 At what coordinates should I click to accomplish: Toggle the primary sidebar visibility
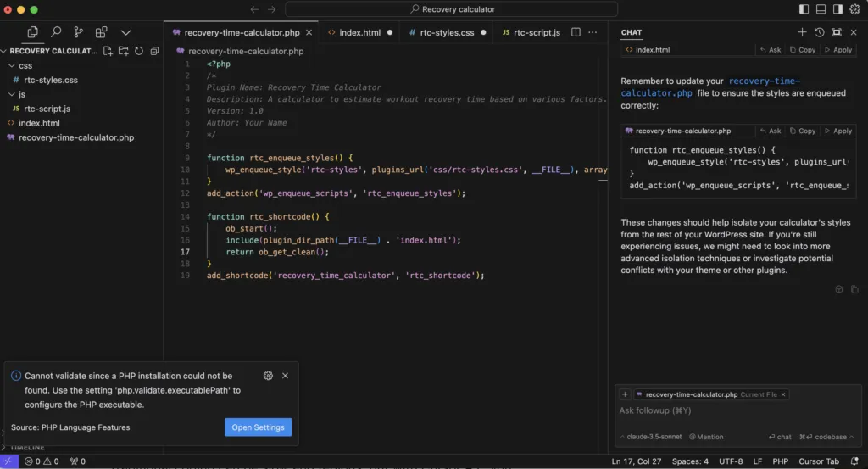(x=804, y=9)
